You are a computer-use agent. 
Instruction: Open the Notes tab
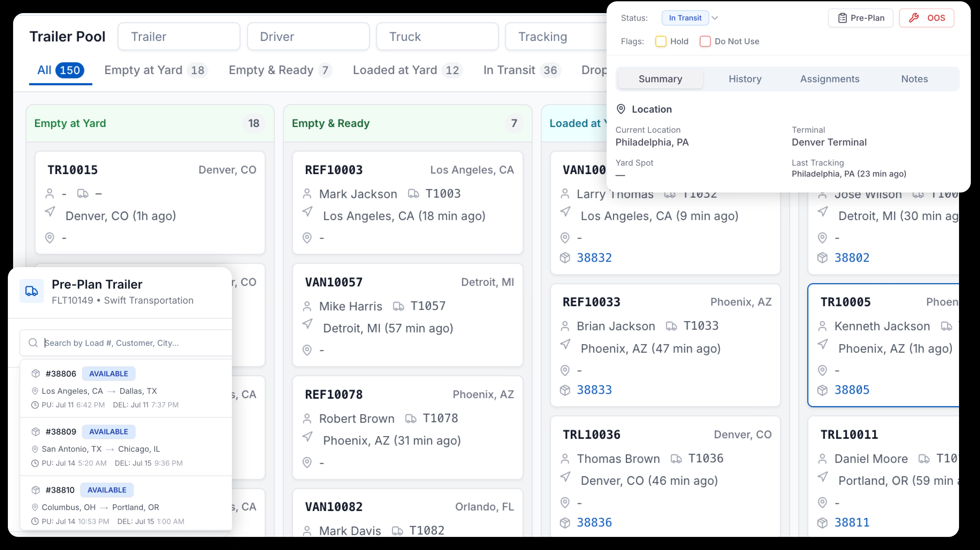tap(914, 79)
